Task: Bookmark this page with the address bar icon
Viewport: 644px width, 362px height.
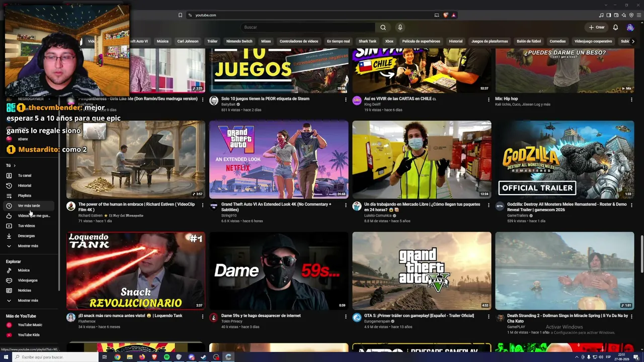Action: click(180, 15)
